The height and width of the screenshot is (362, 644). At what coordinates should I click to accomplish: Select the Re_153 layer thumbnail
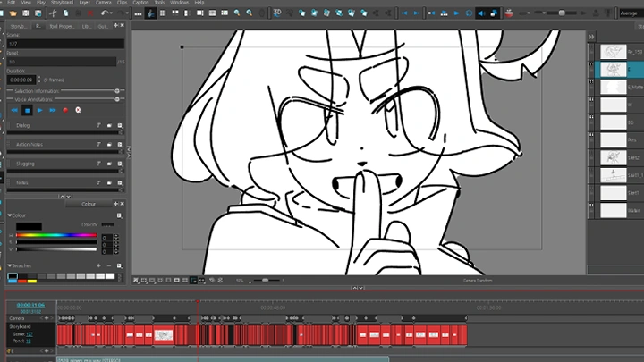[614, 52]
